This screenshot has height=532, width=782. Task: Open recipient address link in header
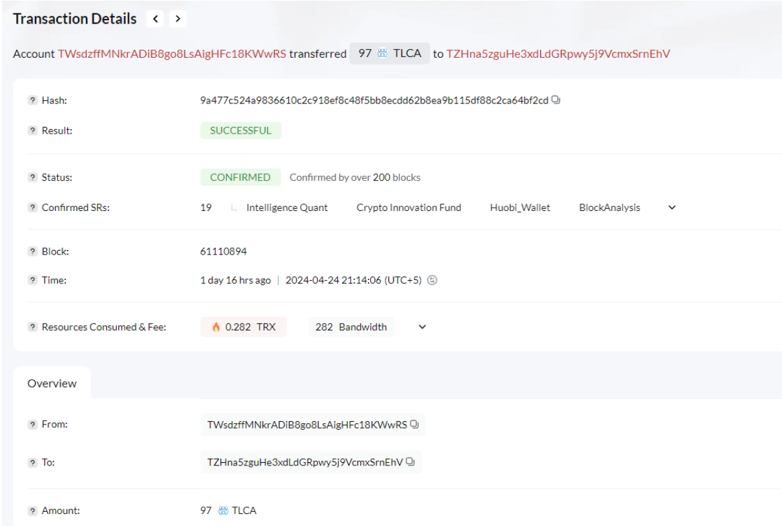point(558,54)
